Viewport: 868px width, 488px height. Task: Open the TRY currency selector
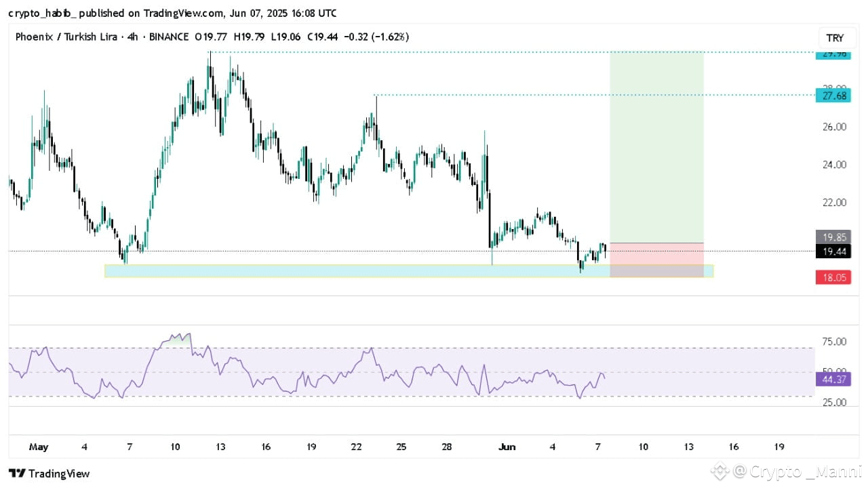point(835,37)
